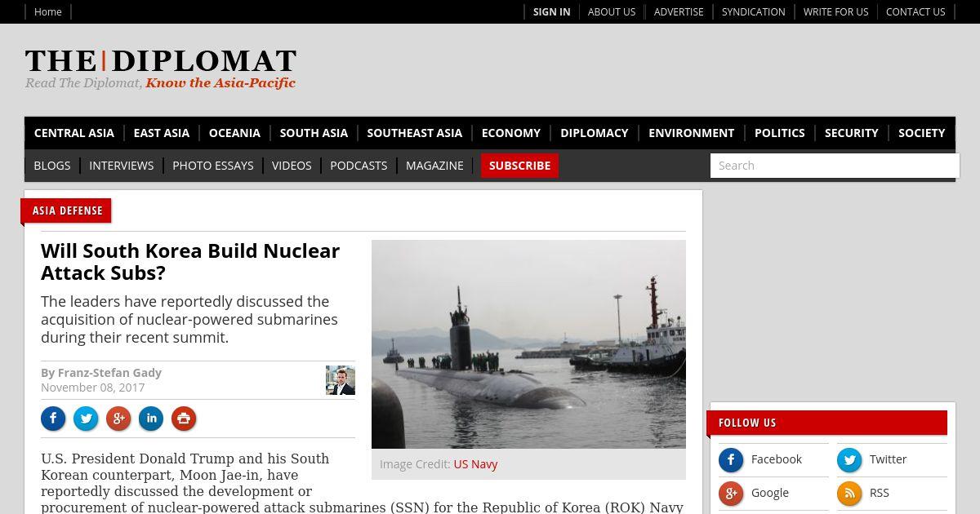980x514 pixels.
Task: View Security section
Action: (852, 133)
